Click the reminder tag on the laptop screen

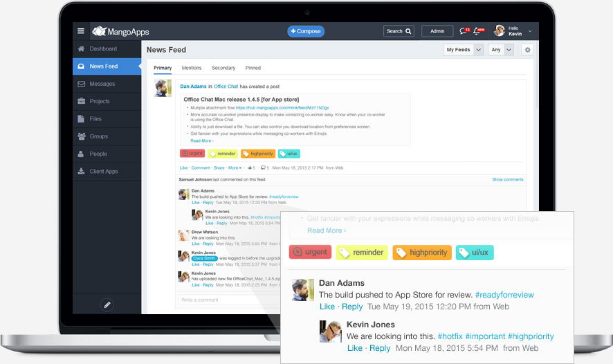[x=223, y=154]
